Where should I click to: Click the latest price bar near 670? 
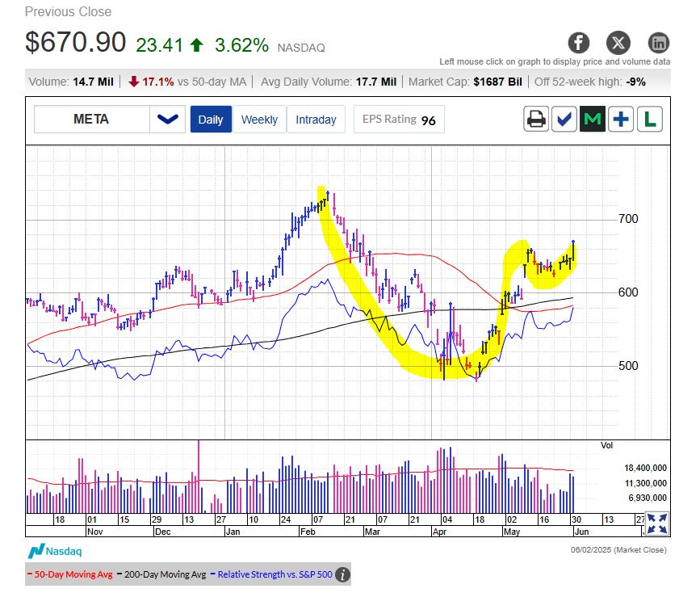coord(573,252)
